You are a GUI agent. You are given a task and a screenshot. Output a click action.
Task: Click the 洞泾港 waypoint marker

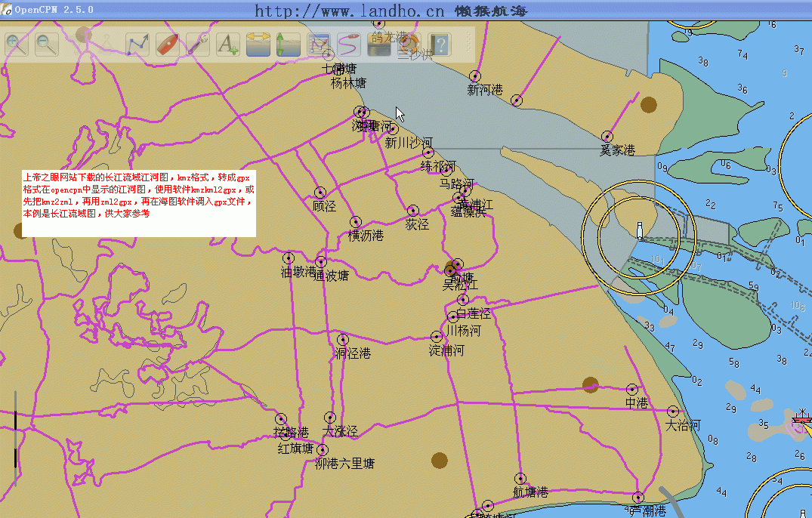[342, 340]
